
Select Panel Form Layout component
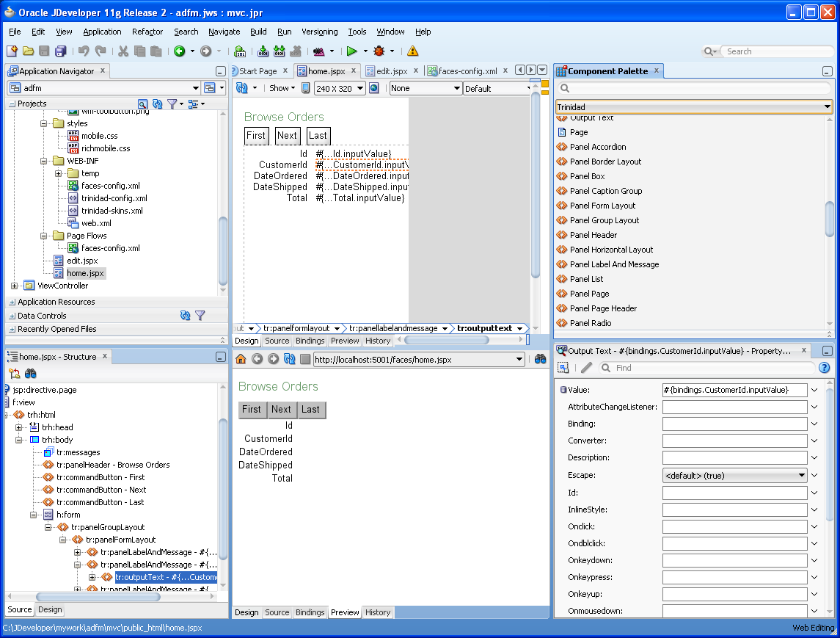(x=603, y=206)
